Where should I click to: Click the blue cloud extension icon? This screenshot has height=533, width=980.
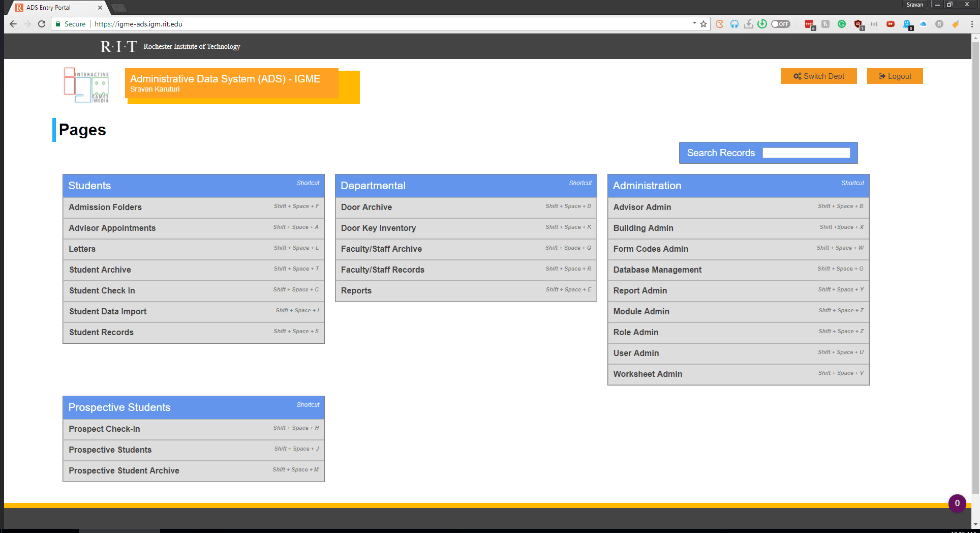[x=923, y=24]
